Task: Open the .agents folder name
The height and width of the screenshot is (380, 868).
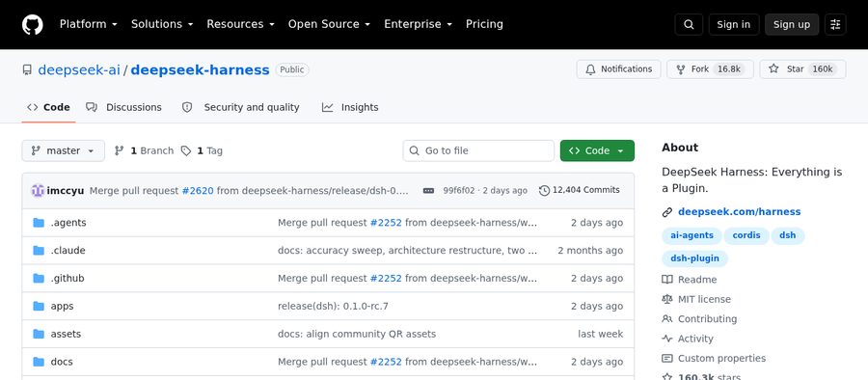Action: click(x=68, y=223)
